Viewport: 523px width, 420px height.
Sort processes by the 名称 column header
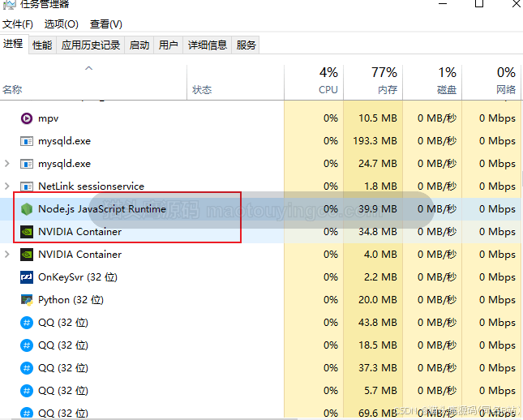[x=93, y=83]
